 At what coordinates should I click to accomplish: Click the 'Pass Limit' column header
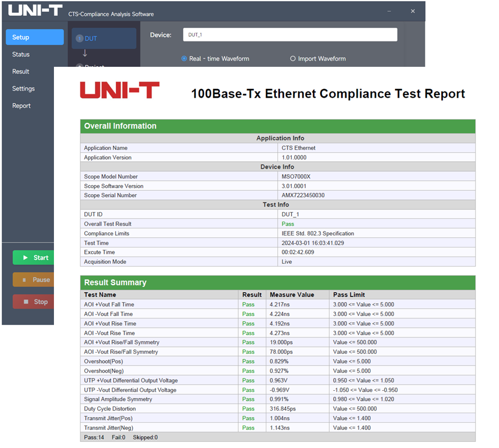(349, 295)
